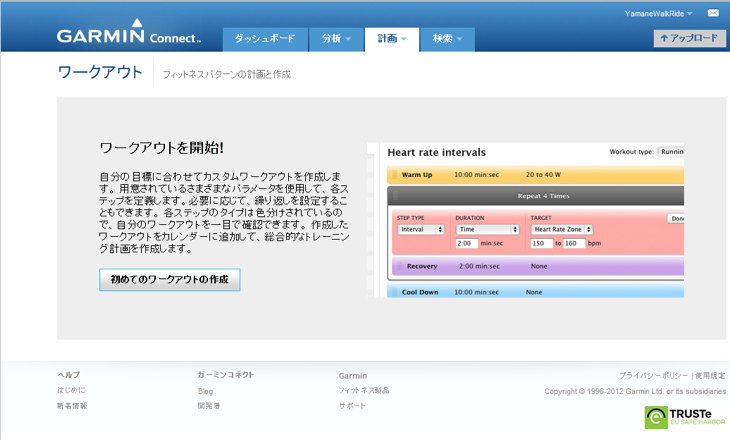Click 初めてのワークアウトの作成 button
Screen dimensions: 730x440
pos(169,279)
